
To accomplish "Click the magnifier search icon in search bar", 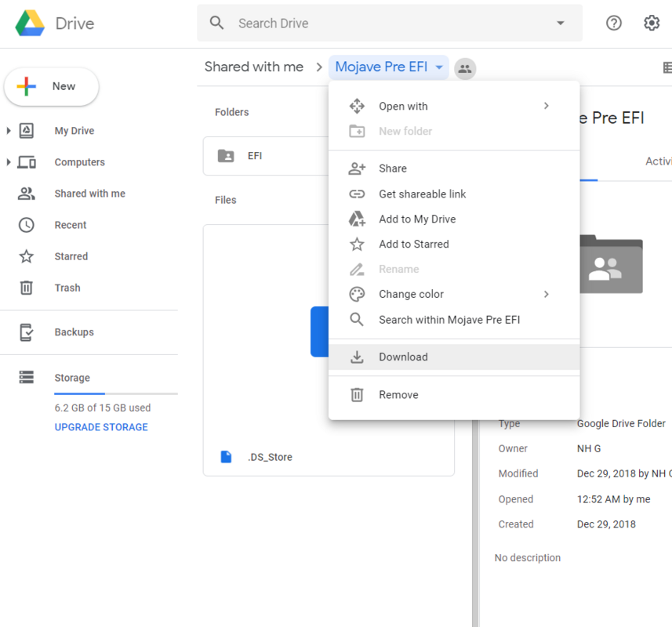I will [217, 24].
